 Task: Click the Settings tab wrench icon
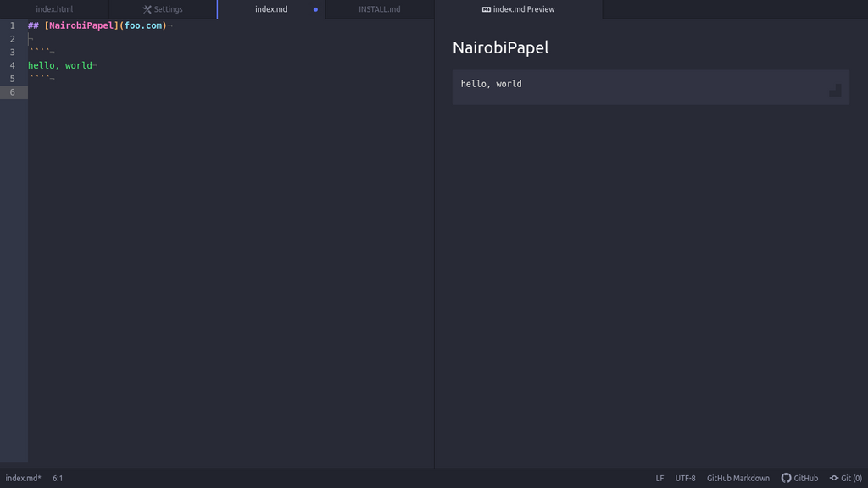point(147,9)
